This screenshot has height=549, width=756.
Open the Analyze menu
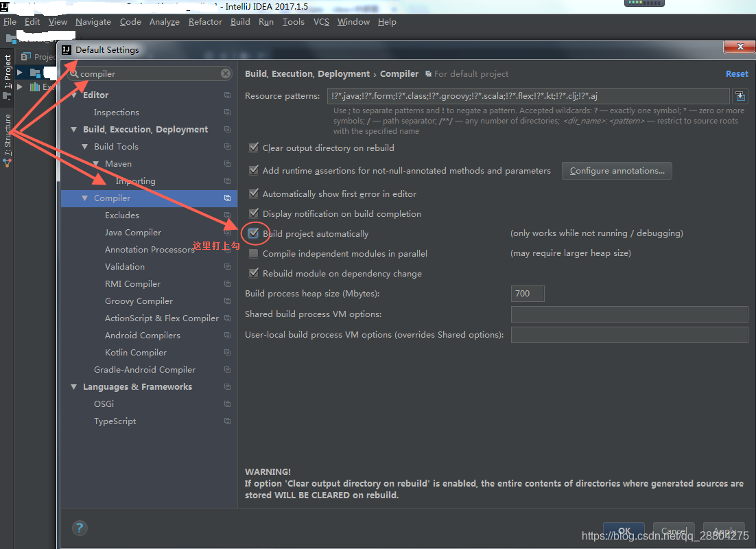[x=165, y=22]
